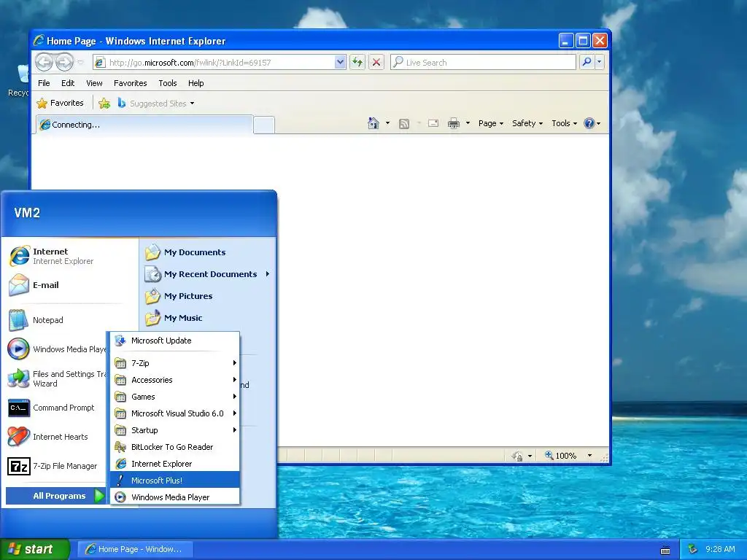Open Files and Settings Transfer Wizard

click(57, 378)
